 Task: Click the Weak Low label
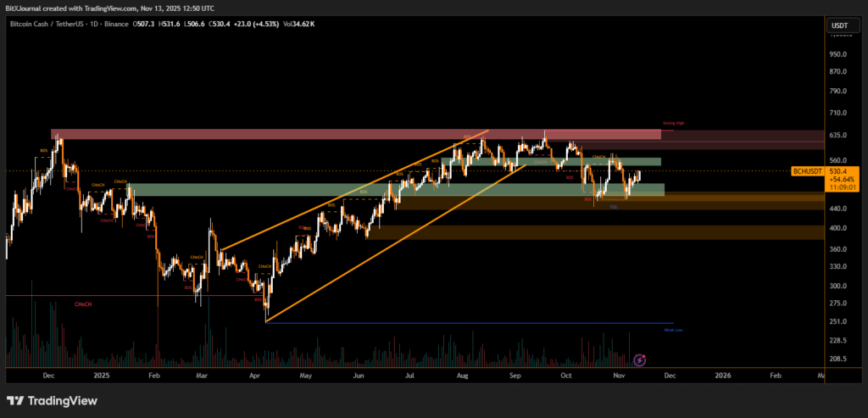[x=674, y=329]
